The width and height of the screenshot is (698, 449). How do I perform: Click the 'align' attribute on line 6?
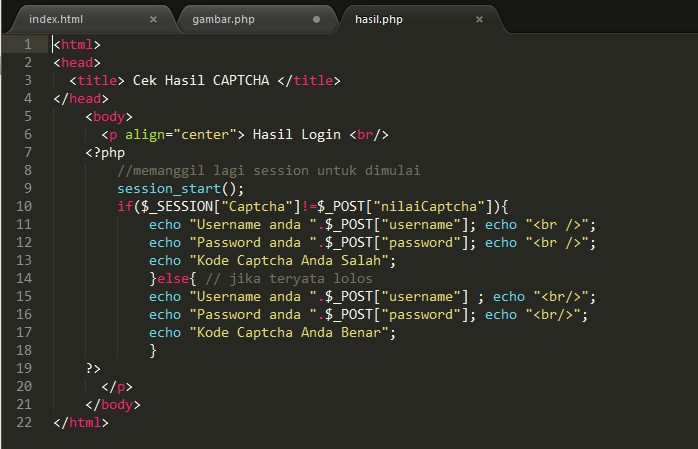click(145, 134)
